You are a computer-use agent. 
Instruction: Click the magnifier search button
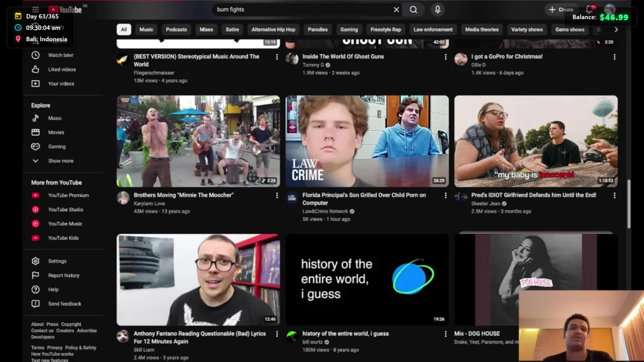[414, 10]
